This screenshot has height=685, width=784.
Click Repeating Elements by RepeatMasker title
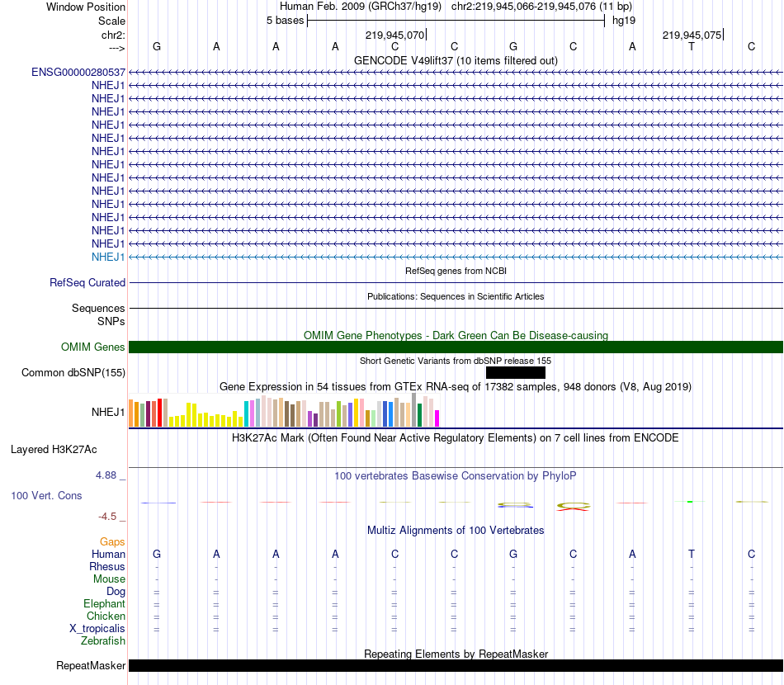click(456, 654)
